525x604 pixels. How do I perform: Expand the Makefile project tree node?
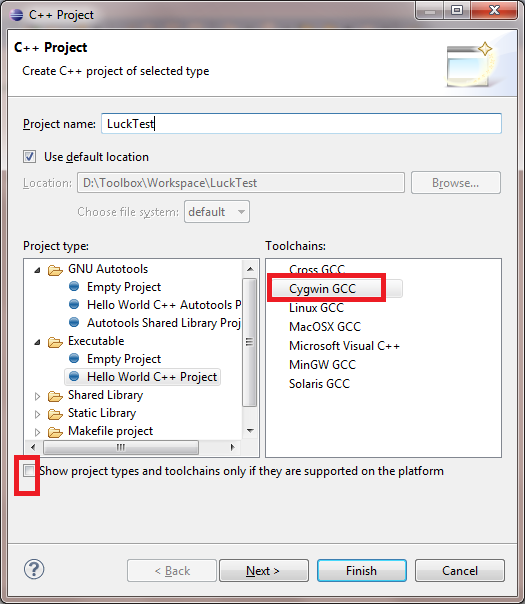click(37, 432)
